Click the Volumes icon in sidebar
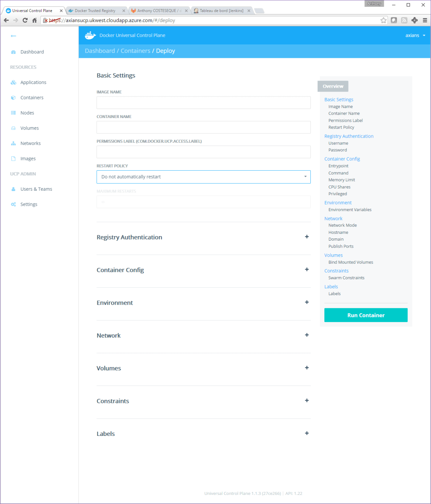Screen dimensions: 431x504 (x=14, y=128)
